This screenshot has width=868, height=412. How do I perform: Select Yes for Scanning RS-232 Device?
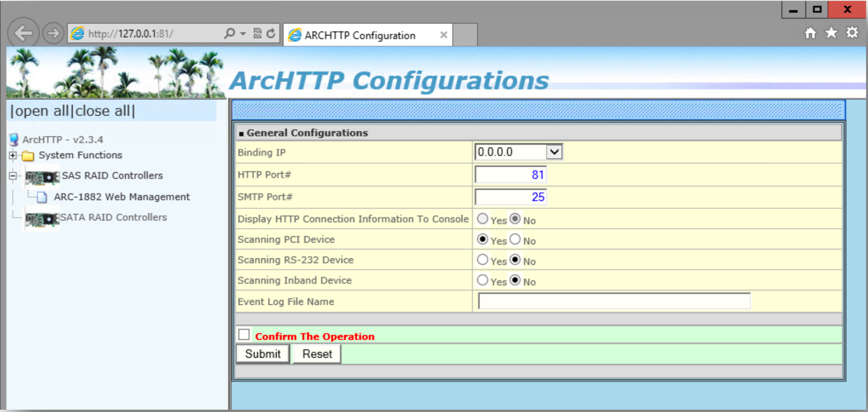(x=482, y=260)
